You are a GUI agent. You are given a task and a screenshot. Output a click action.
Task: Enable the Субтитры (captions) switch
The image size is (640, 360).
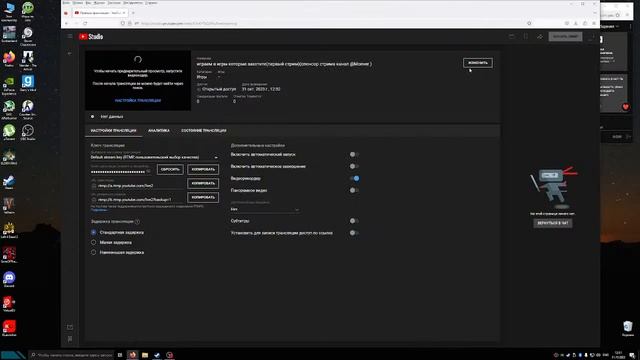tap(354, 221)
